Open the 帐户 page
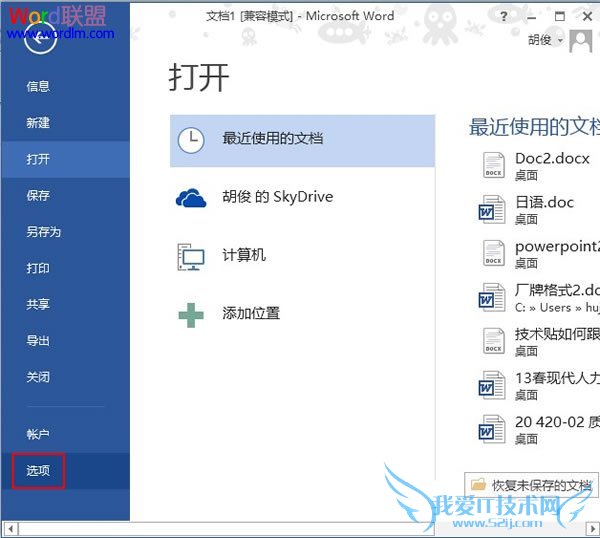 pyautogui.click(x=38, y=434)
